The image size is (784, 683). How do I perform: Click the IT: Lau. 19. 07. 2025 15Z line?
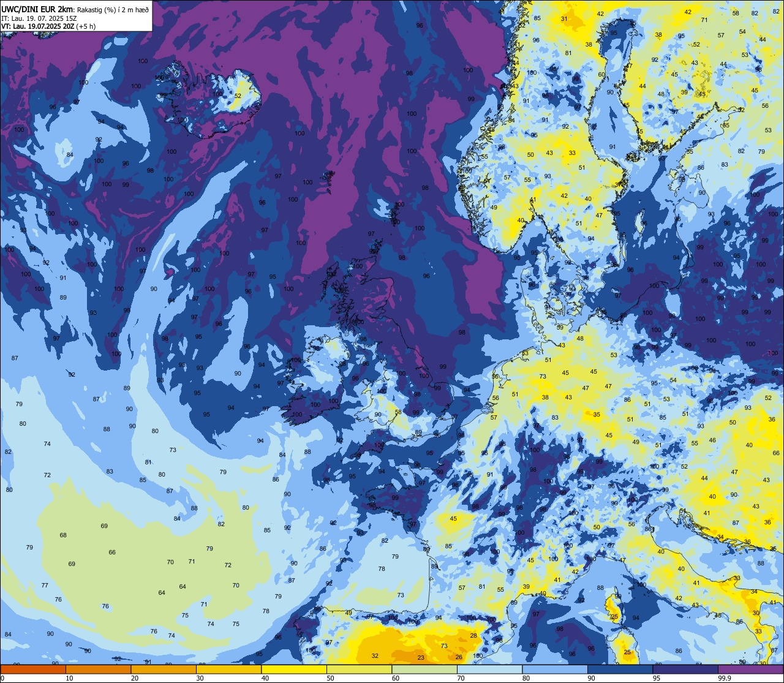pos(39,18)
